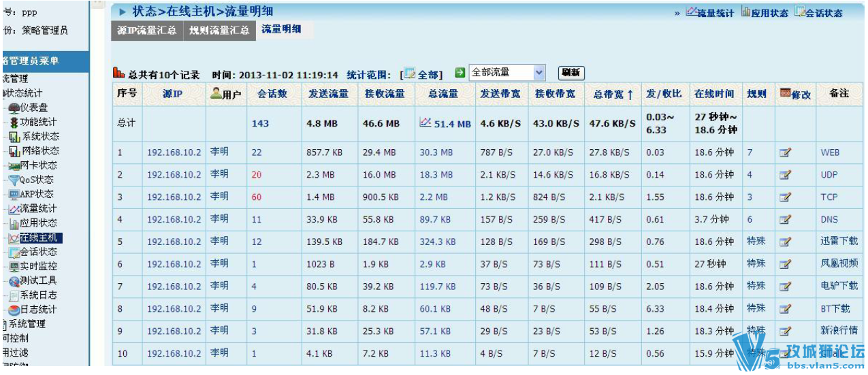868x375 pixels.
Task: Edit the 迅雷下载 row
Action: [785, 242]
